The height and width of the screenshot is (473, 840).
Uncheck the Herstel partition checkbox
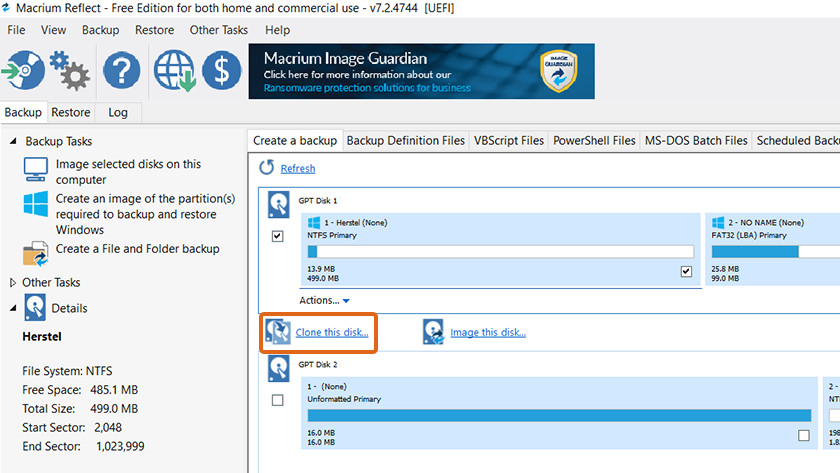point(686,272)
